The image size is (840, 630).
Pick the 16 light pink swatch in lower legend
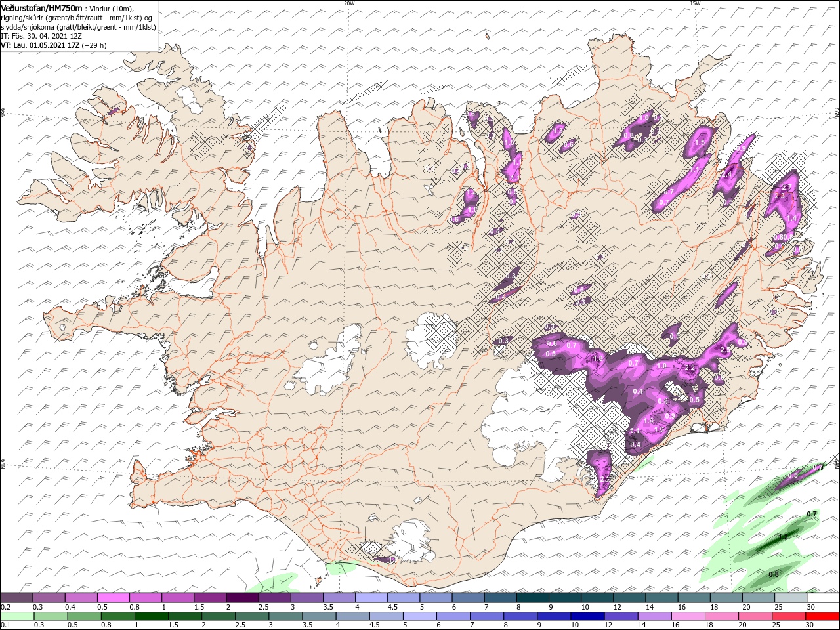click(x=688, y=616)
